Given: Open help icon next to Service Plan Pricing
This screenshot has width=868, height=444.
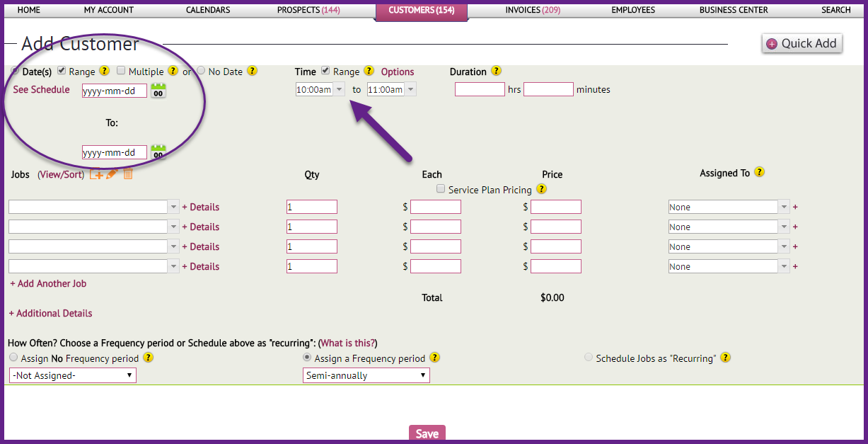Looking at the screenshot, I should click(x=542, y=189).
